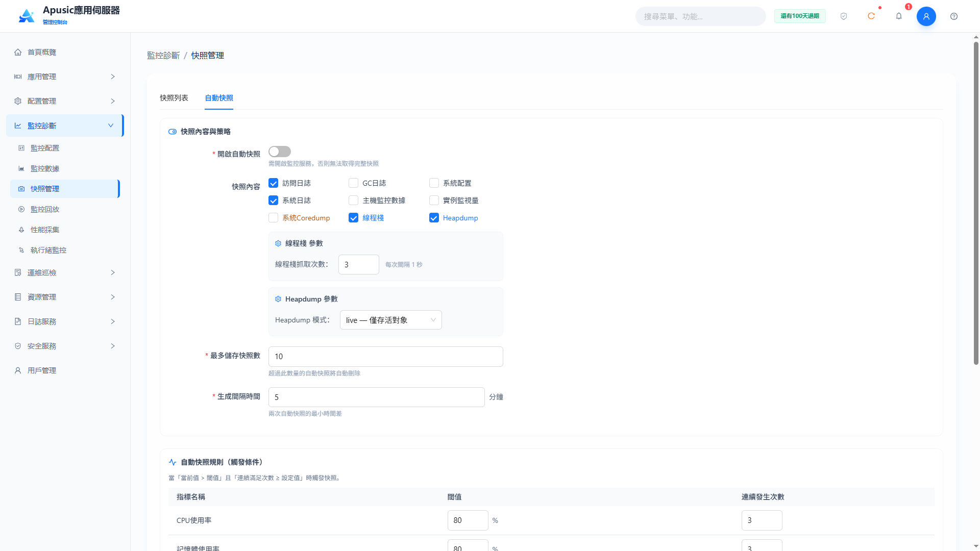
Task: Check the GC日誌 checkbox
Action: click(x=353, y=183)
